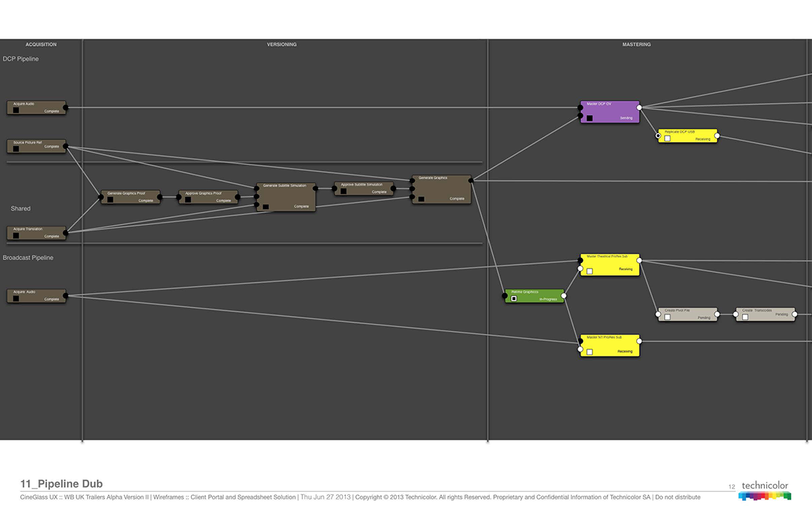Click the Retime Graphics input port

[505, 295]
